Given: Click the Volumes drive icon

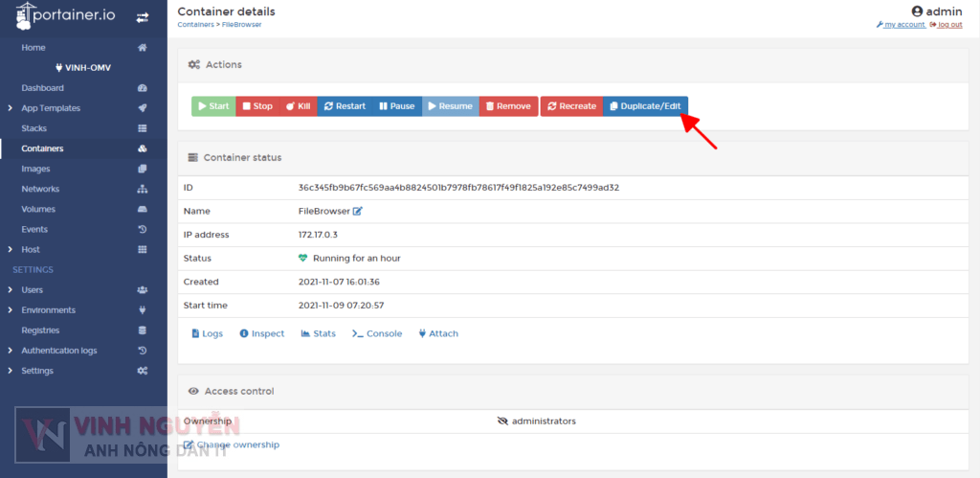Looking at the screenshot, I should pos(143,209).
